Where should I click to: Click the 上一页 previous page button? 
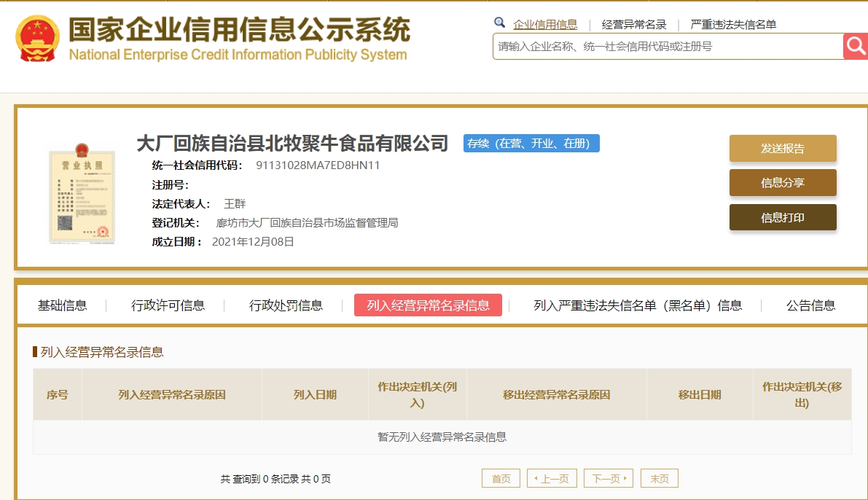tap(552, 478)
